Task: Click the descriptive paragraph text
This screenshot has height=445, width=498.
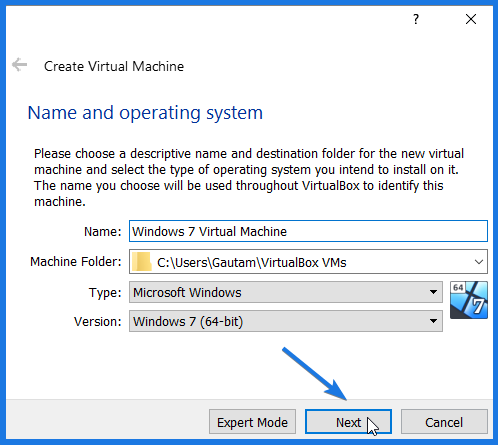Action: [x=249, y=178]
